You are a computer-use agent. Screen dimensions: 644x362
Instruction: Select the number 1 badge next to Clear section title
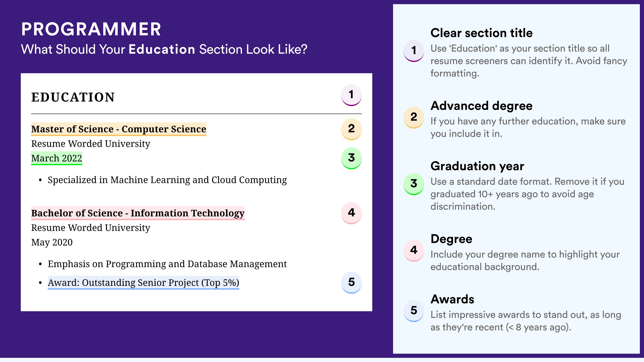[414, 51]
